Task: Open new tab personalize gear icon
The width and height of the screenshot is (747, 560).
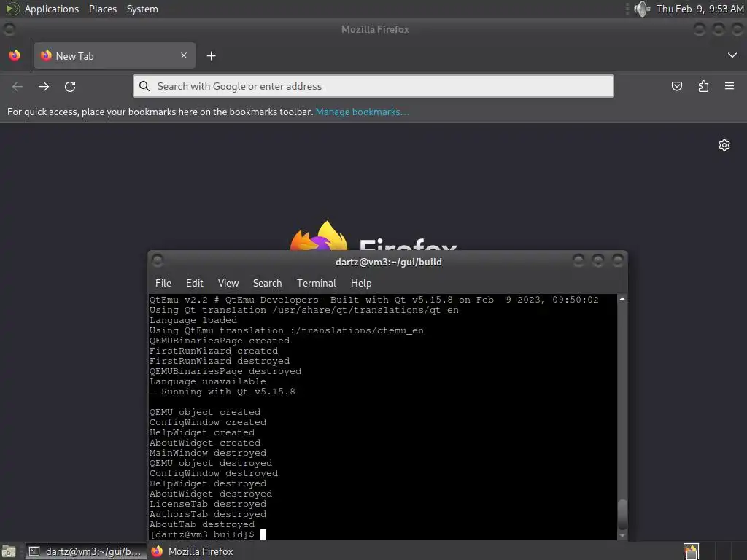Action: coord(724,145)
